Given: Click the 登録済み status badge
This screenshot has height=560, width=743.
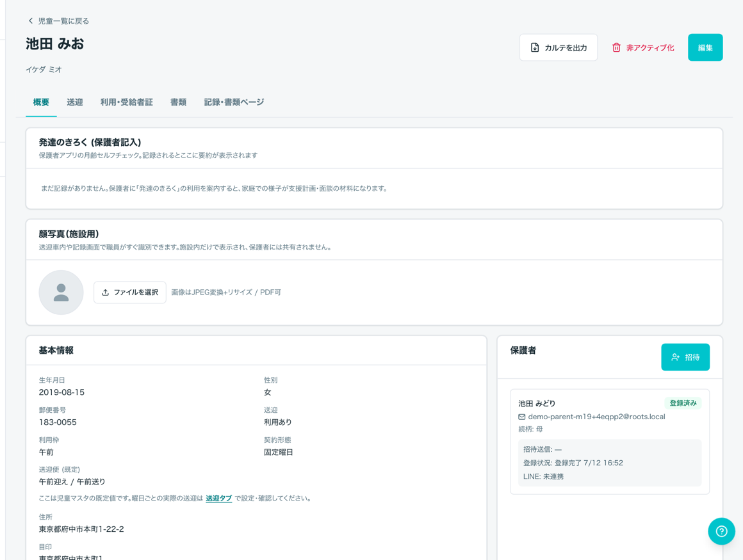Looking at the screenshot, I should coord(683,403).
